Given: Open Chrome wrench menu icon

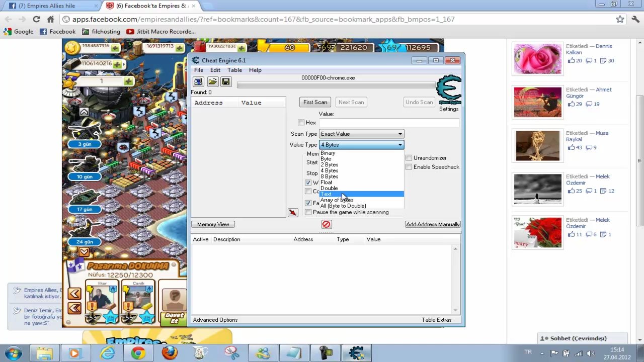Looking at the screenshot, I should point(635,19).
